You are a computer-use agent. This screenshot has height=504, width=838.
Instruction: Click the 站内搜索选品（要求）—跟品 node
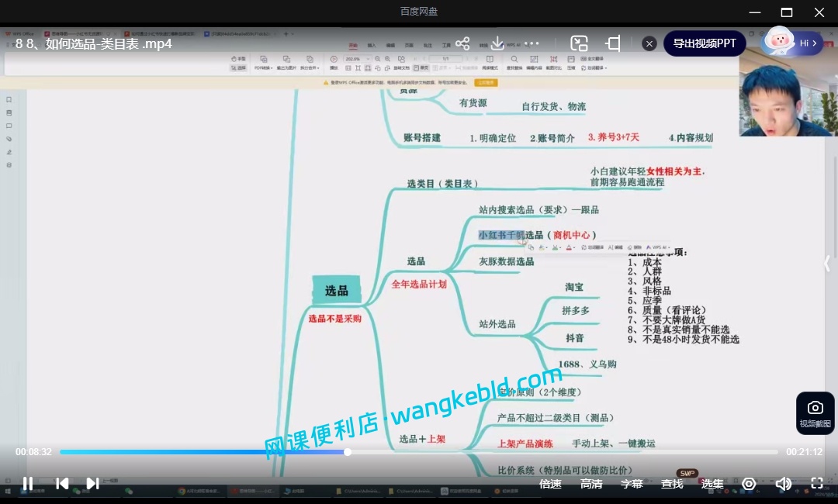pyautogui.click(x=538, y=210)
